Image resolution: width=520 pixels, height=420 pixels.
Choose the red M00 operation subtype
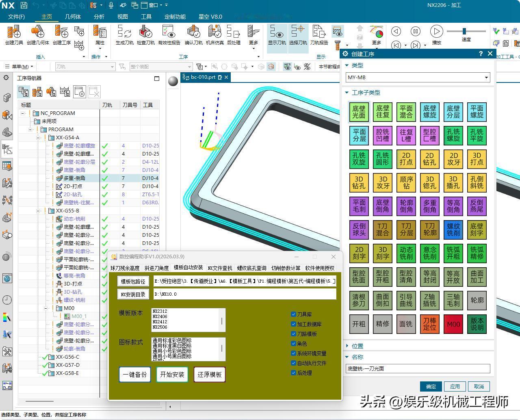click(x=453, y=324)
